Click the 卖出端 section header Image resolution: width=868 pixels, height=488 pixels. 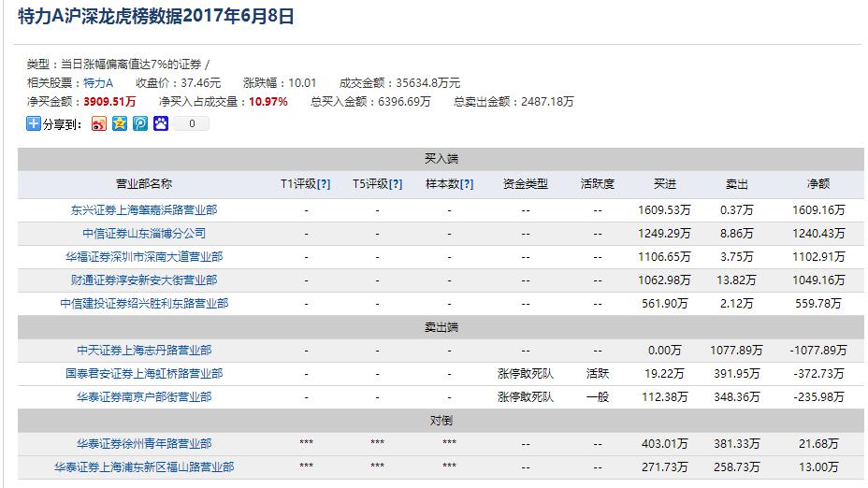(441, 327)
